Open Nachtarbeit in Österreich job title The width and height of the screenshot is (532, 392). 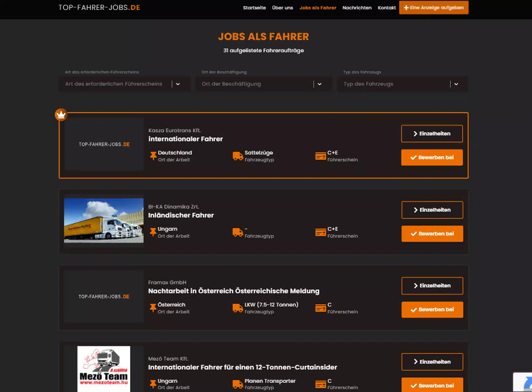(x=234, y=291)
